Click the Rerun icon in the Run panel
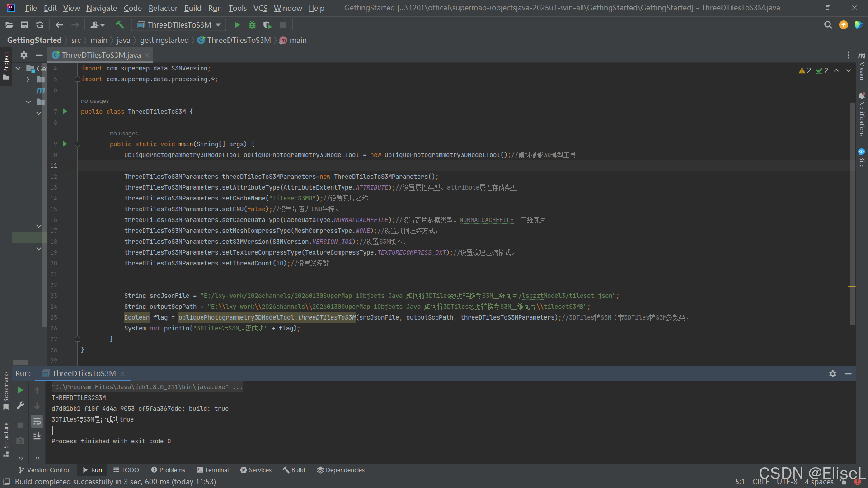 20,390
